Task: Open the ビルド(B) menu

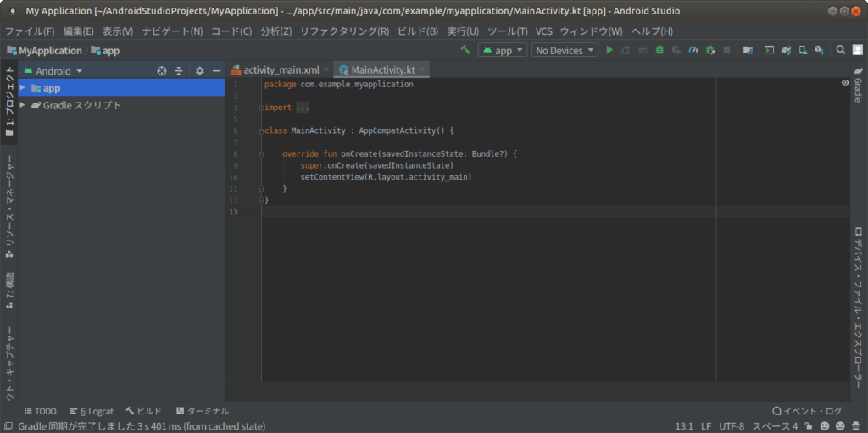Action: click(418, 31)
